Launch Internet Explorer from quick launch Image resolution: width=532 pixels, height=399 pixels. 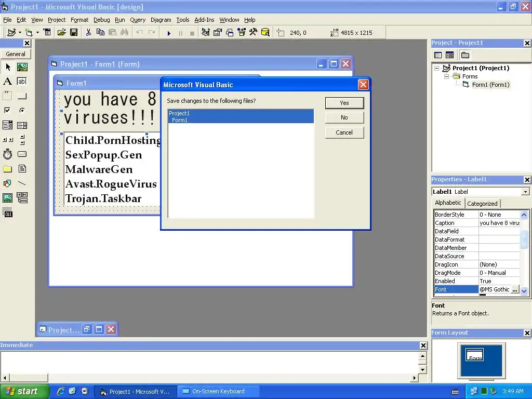(x=60, y=391)
